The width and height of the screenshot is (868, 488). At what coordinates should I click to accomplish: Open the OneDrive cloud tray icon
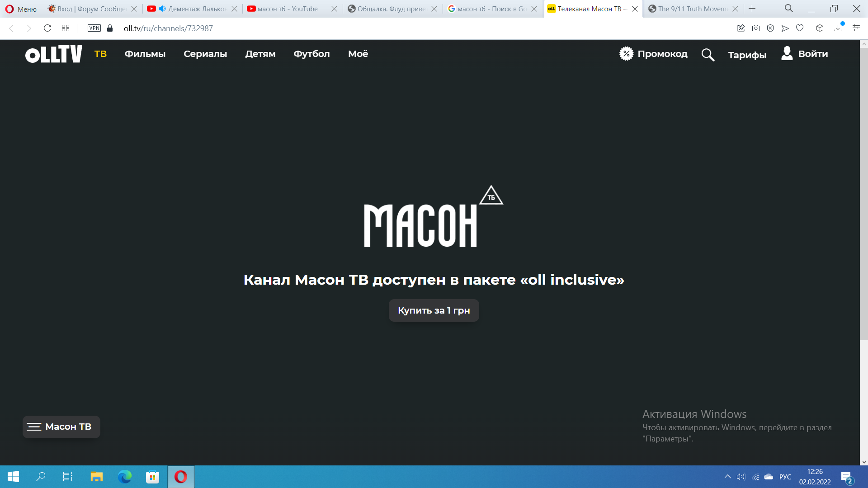click(769, 477)
